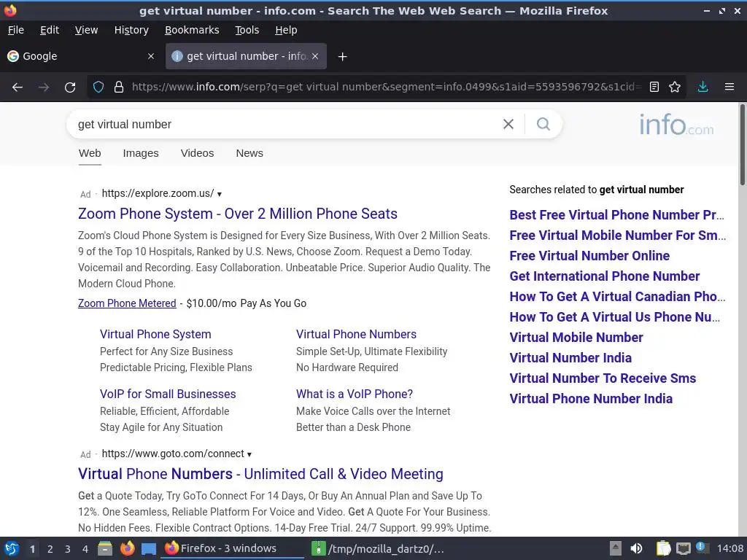The height and width of the screenshot is (560, 747).
Task: Click the page vertical scrollbar thumb
Action: point(742,145)
